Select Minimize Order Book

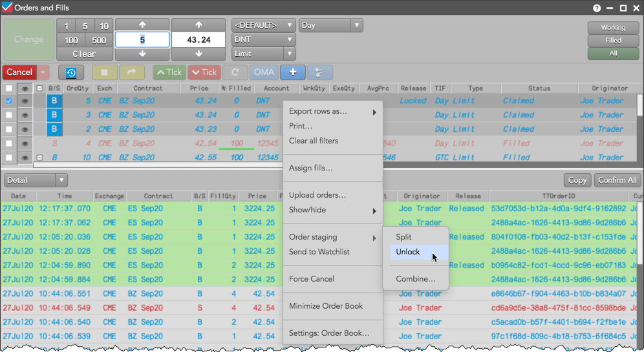coord(333,306)
